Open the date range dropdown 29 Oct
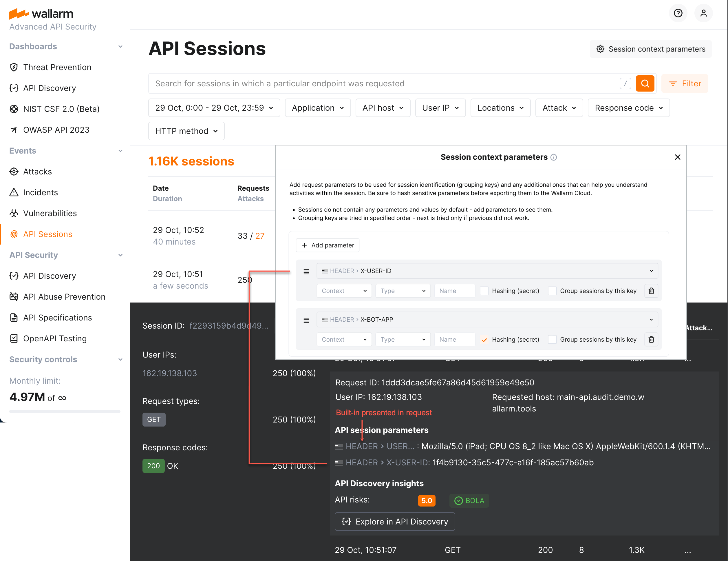 click(x=214, y=108)
